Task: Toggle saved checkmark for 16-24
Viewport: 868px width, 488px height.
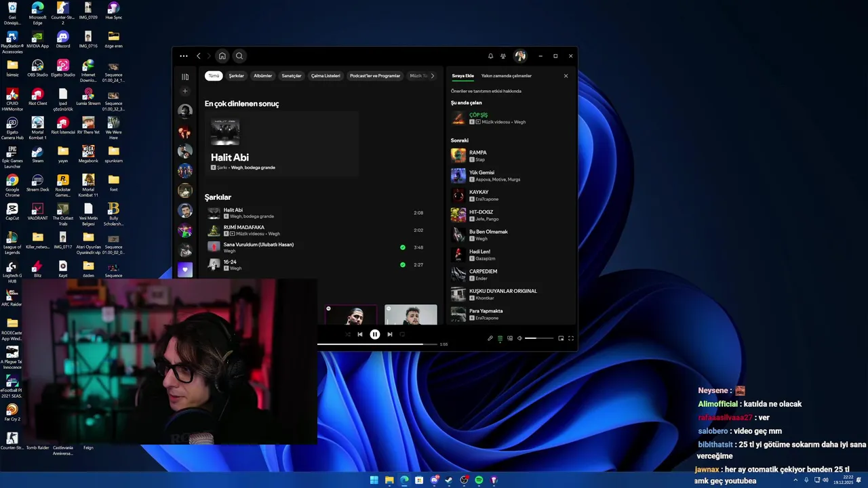Action: tap(403, 265)
